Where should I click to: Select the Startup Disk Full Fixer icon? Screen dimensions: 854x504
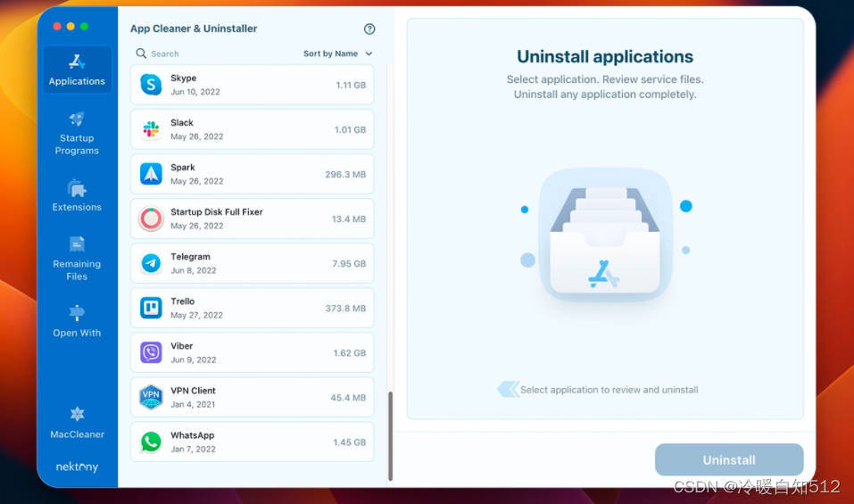tap(151, 219)
